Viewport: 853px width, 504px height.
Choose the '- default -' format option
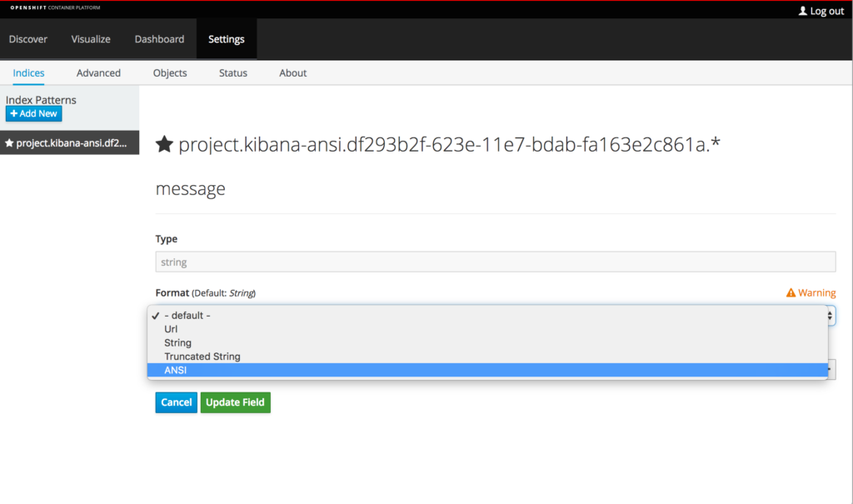pos(487,316)
